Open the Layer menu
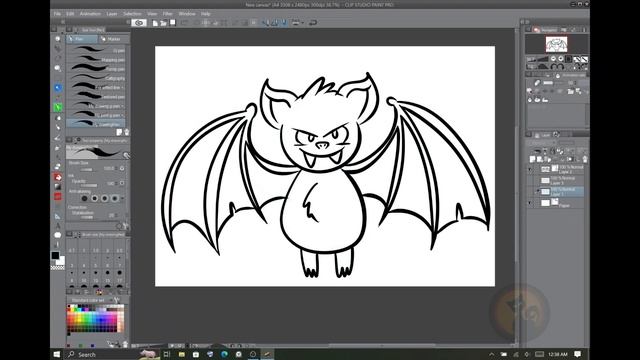This screenshot has width=640, height=360. (x=112, y=14)
